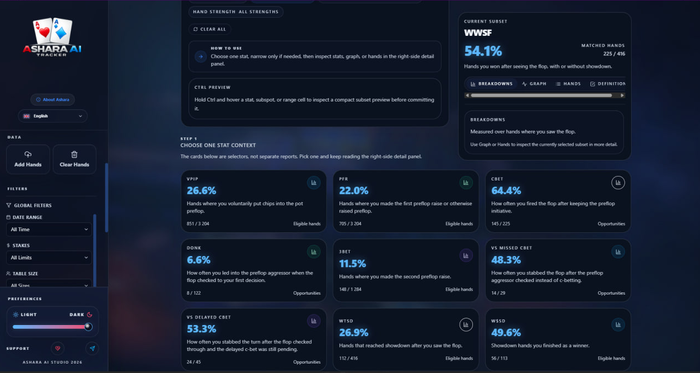
Task: Click the Clear Hands button
Action: point(75,159)
